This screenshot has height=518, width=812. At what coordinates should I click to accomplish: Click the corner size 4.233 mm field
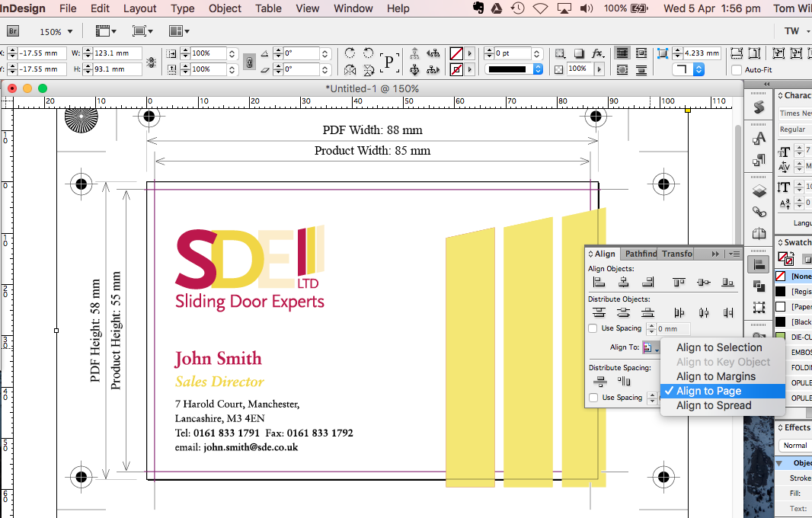coord(702,53)
